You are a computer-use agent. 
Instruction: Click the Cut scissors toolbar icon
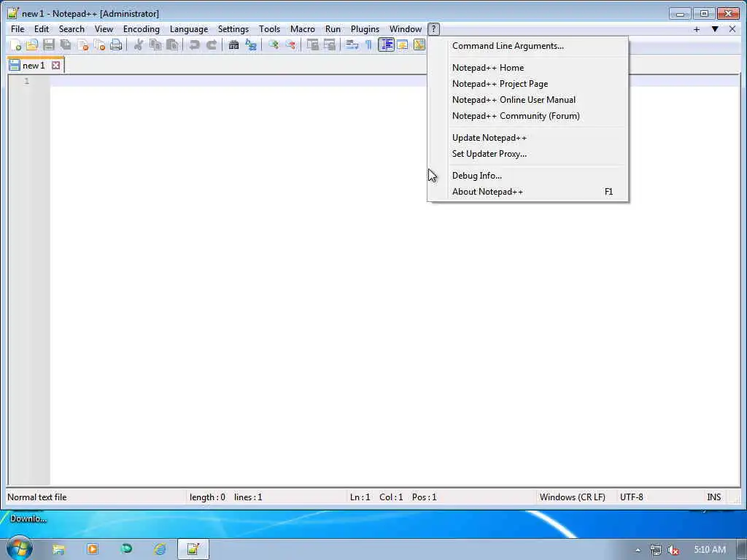pos(138,45)
